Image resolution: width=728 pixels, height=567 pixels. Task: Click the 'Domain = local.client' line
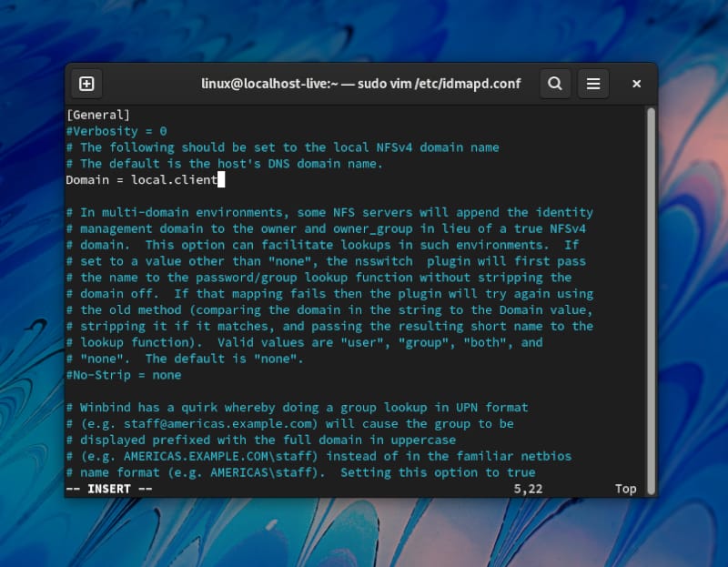(x=142, y=179)
